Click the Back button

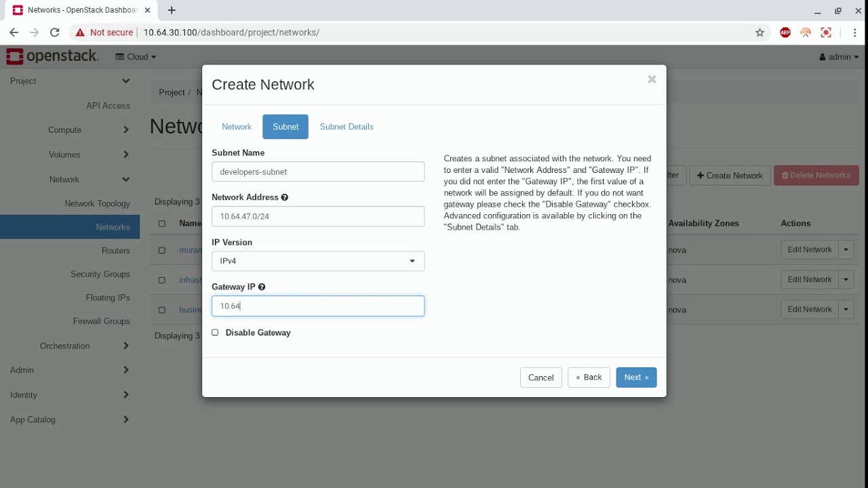tap(589, 378)
